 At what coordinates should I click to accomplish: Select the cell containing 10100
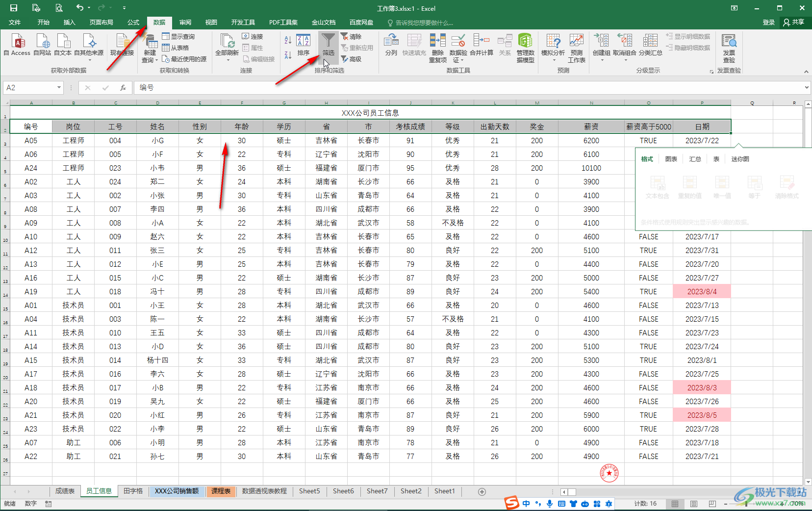[591, 168]
